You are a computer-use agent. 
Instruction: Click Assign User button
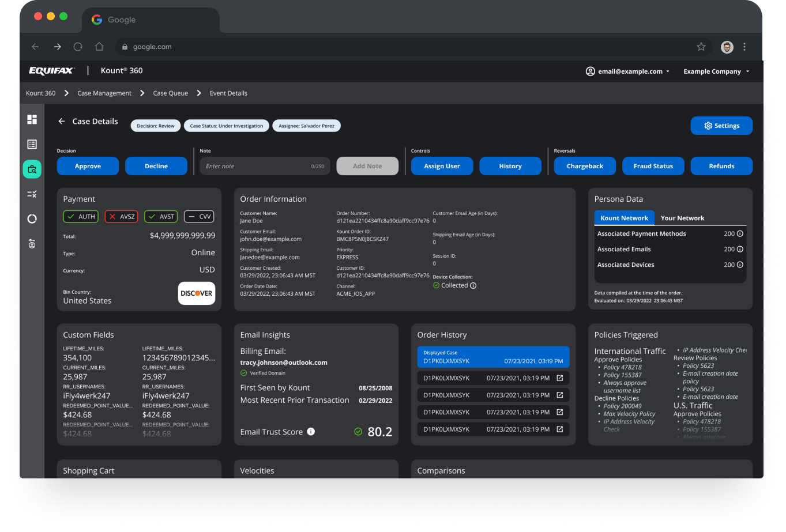[x=442, y=166]
